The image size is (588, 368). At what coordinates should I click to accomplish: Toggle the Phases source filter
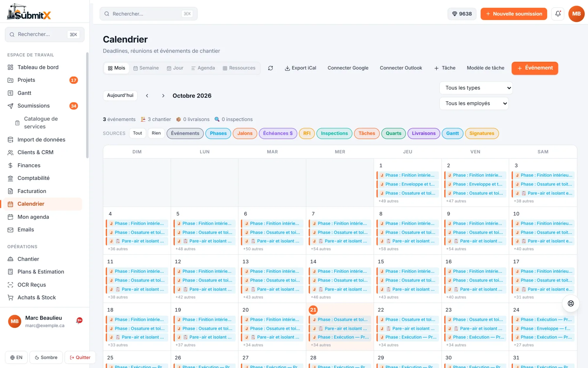pyautogui.click(x=218, y=133)
